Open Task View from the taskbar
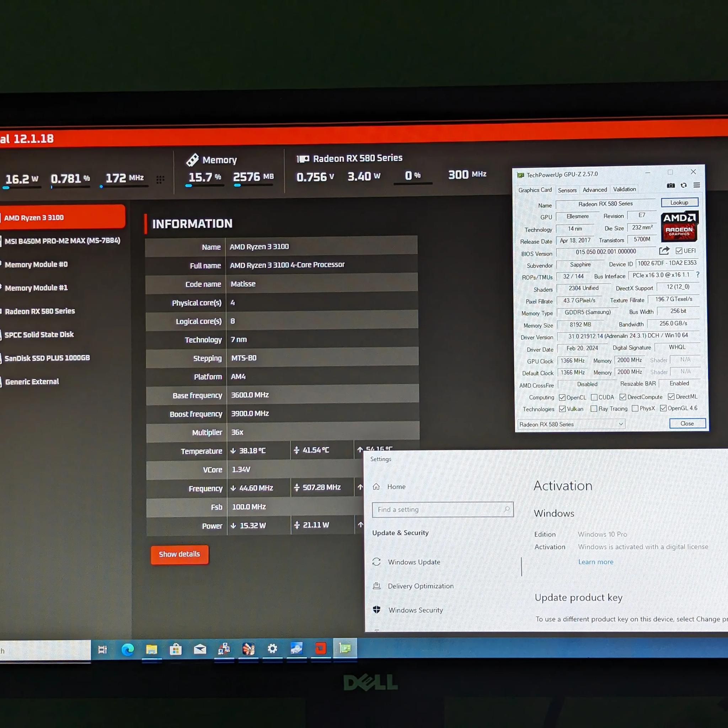The width and height of the screenshot is (728, 728). tap(102, 649)
